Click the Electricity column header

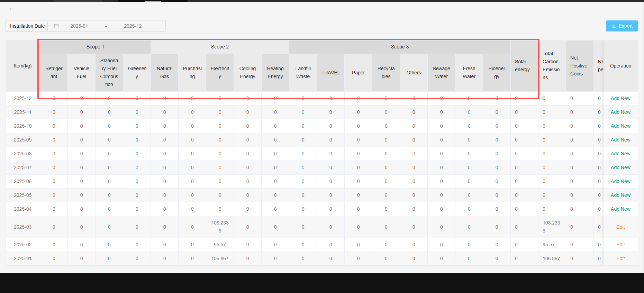click(x=220, y=73)
